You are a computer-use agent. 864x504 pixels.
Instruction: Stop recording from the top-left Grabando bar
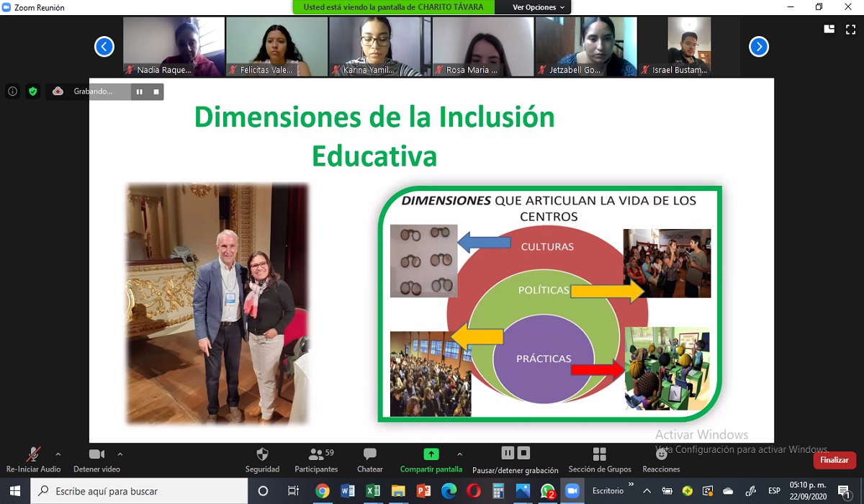pyautogui.click(x=156, y=91)
